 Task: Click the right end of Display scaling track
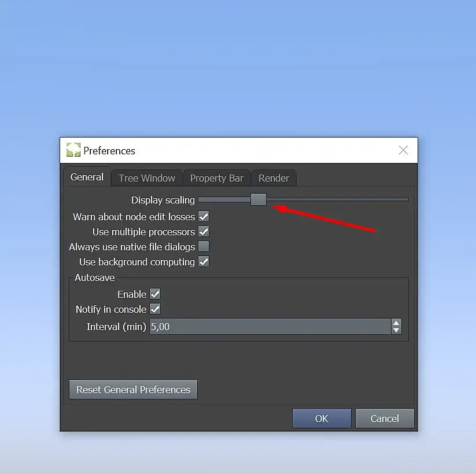pos(406,199)
